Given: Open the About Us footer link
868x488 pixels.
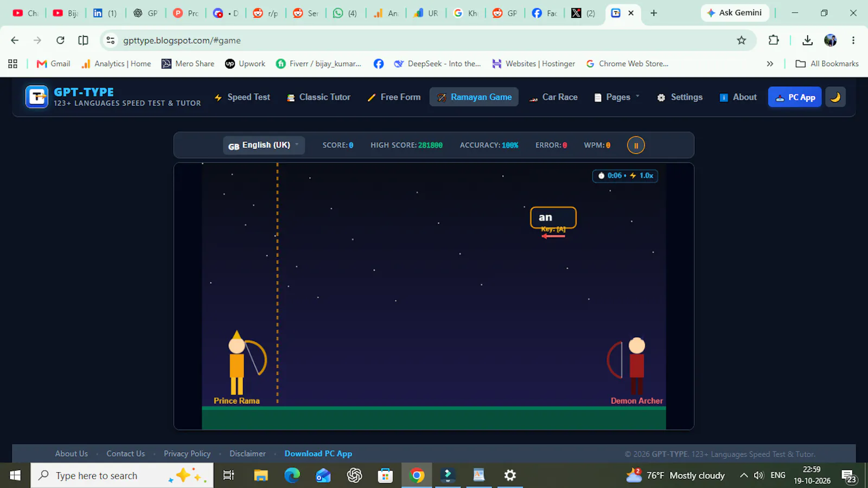Looking at the screenshot, I should [x=71, y=454].
